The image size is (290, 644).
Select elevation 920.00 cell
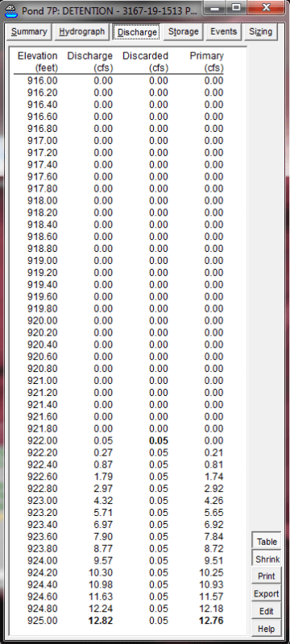43,320
